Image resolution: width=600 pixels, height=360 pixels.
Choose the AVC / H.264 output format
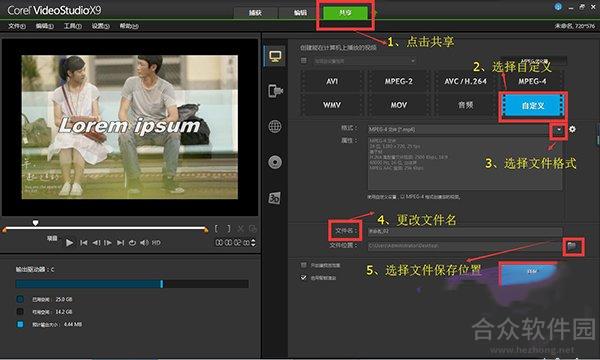click(x=465, y=81)
